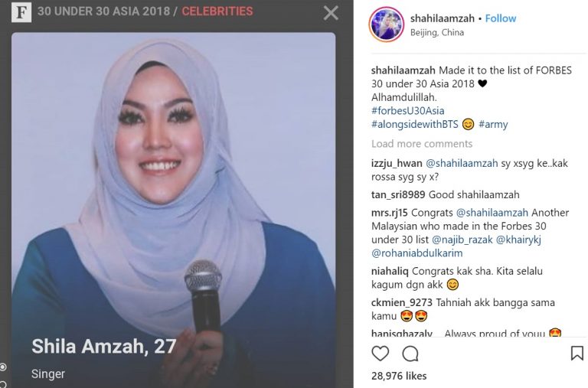Close the Forbes overlay with X

331,13
